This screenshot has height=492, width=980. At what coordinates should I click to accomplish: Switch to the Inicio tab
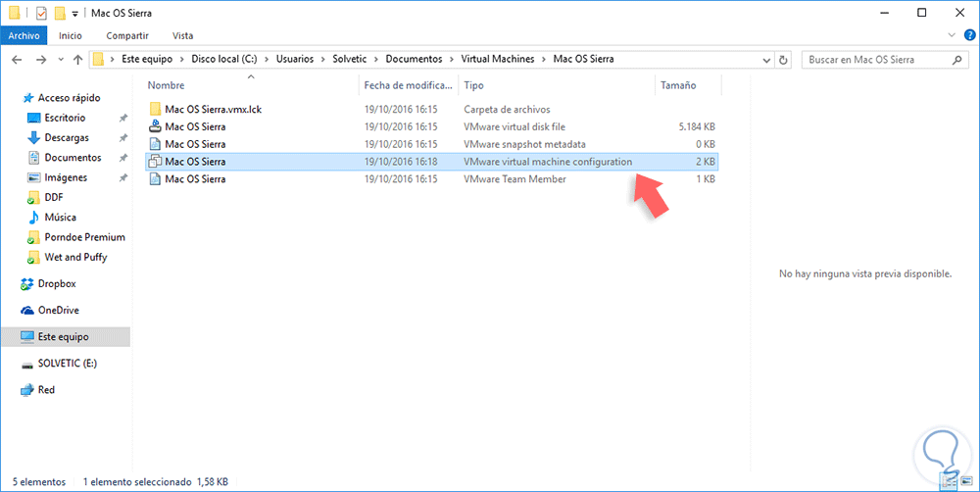[70, 35]
